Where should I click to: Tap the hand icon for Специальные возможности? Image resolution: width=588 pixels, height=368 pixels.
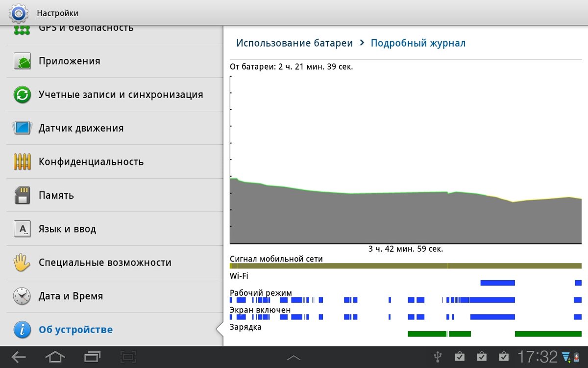[x=22, y=263]
